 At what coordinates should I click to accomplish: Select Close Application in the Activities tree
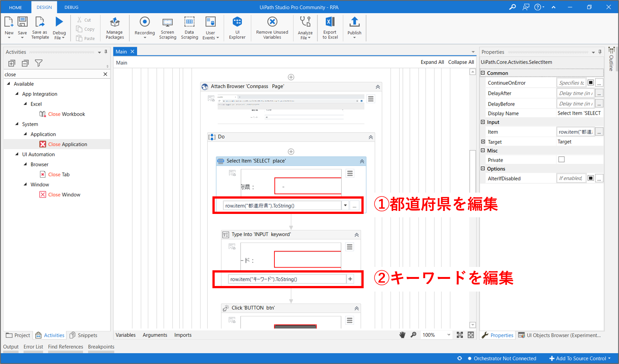click(x=67, y=144)
